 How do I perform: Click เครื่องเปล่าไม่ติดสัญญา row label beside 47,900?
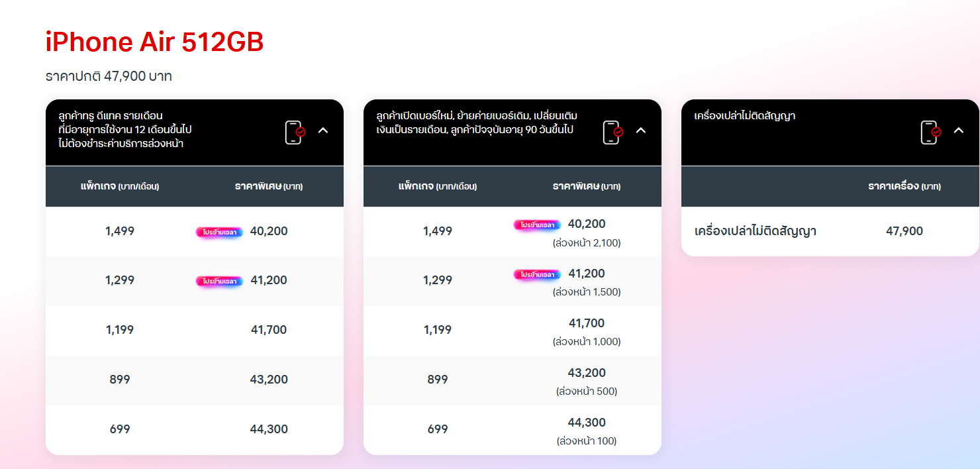pos(755,231)
